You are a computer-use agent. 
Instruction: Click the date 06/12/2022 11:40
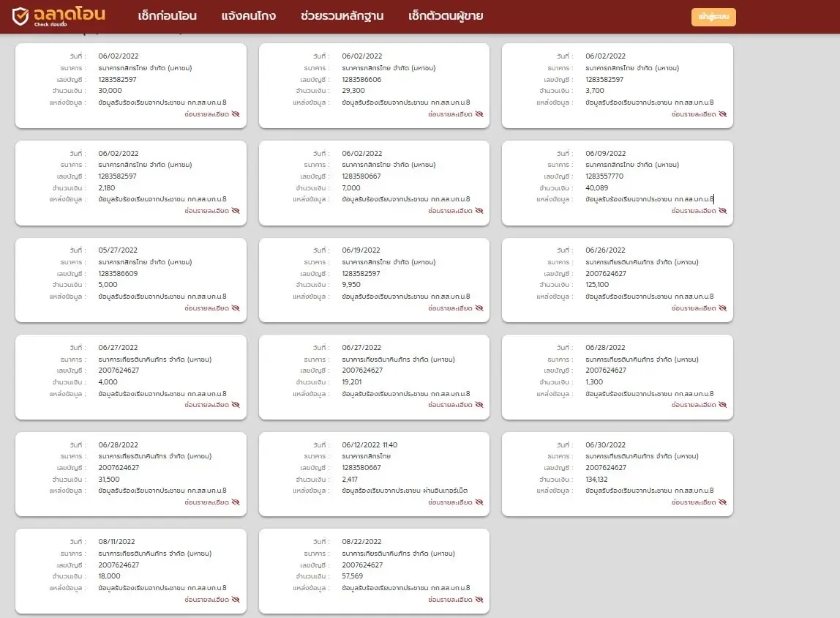(370, 445)
